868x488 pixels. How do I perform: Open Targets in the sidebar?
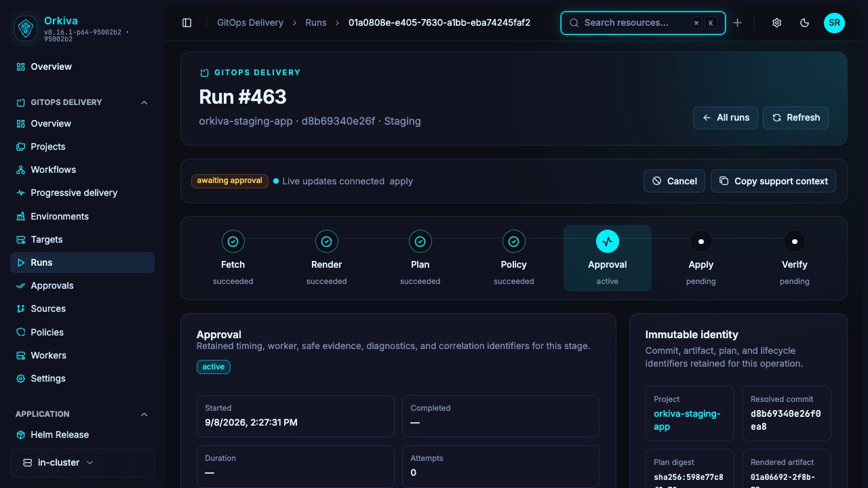82,239
